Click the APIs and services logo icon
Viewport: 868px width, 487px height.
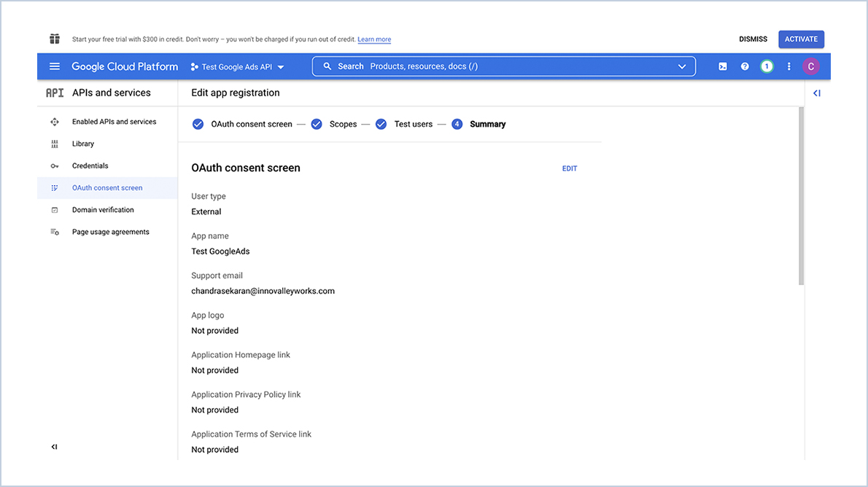[x=55, y=93]
